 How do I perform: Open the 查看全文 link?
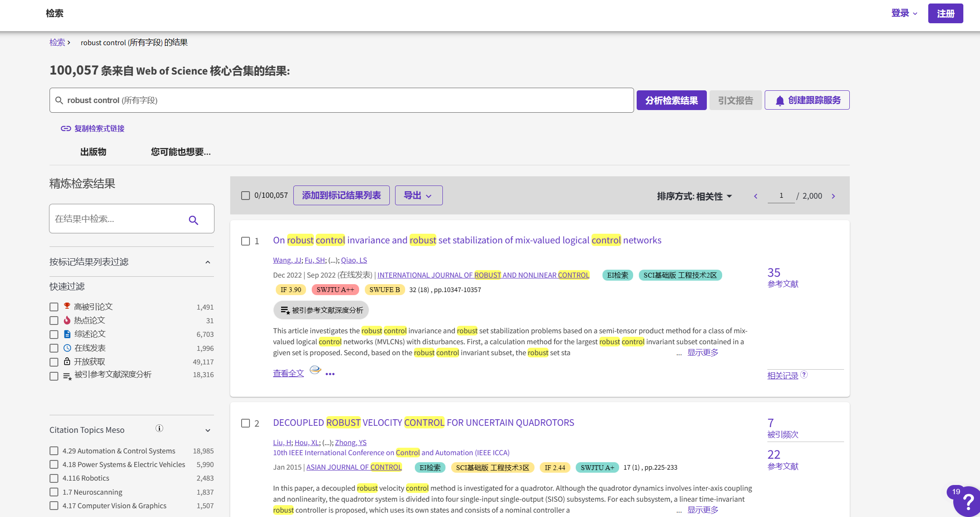pyautogui.click(x=288, y=373)
